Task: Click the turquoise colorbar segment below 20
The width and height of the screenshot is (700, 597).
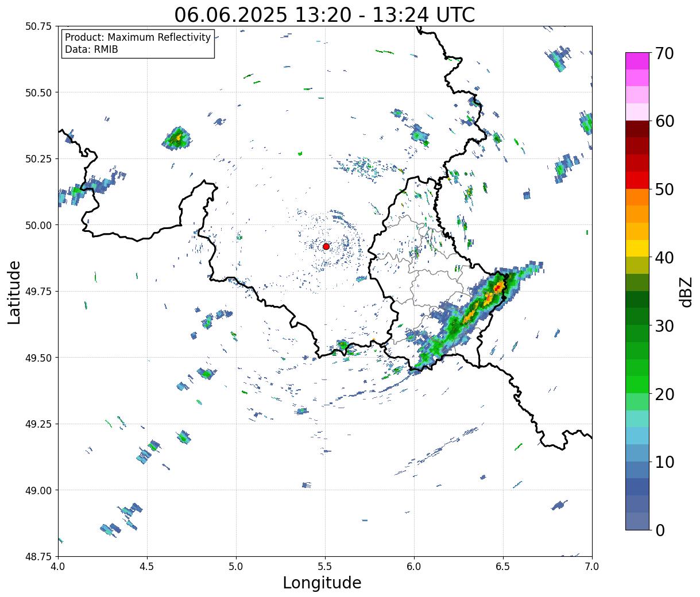Action: point(637,418)
